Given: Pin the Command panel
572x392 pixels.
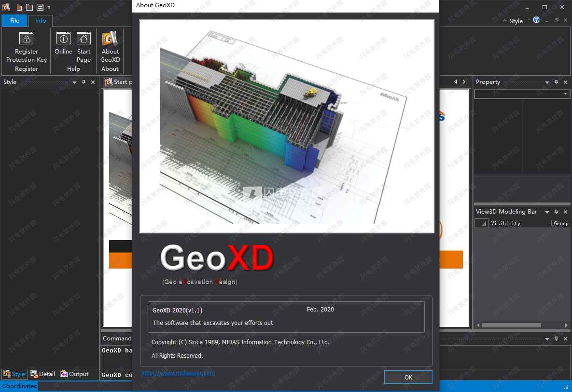Looking at the screenshot, I should pyautogui.click(x=557, y=338).
